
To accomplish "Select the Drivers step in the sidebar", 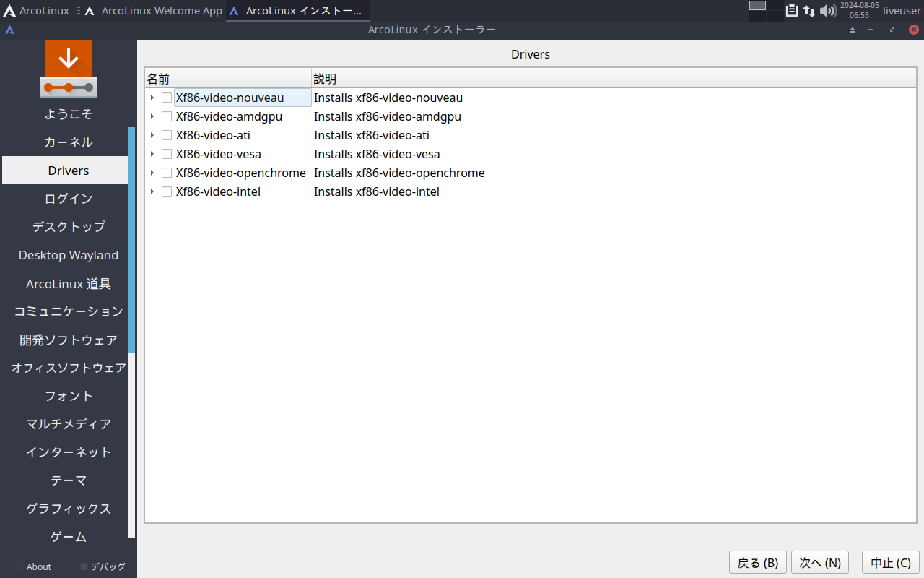I will [65, 171].
